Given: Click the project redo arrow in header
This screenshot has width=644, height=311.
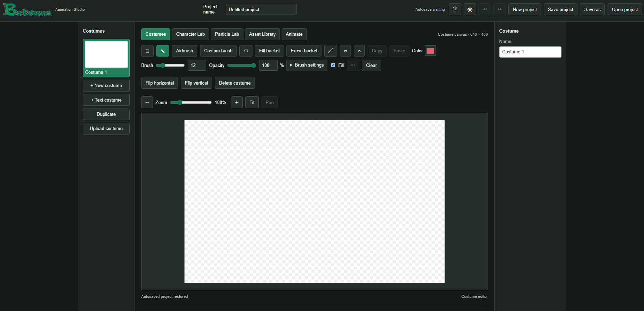Looking at the screenshot, I should coord(500,9).
